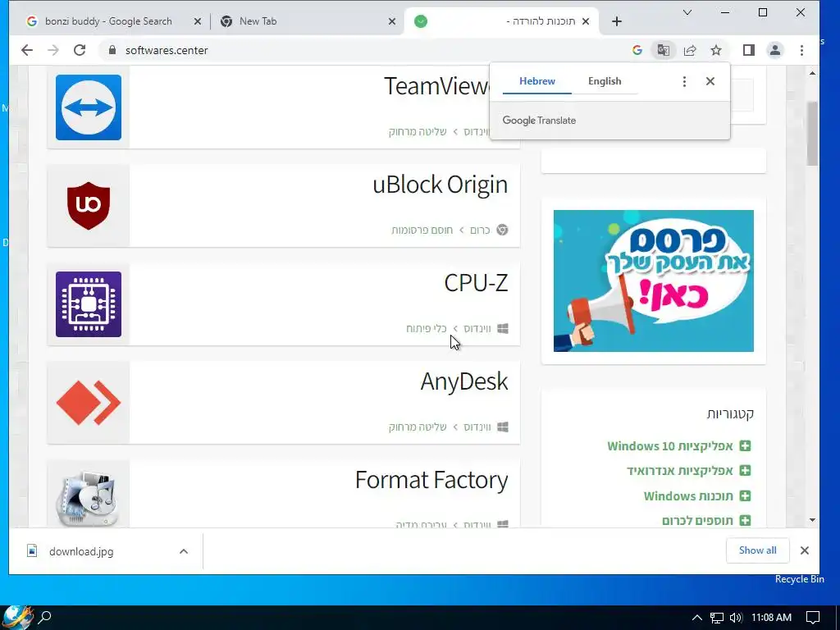This screenshot has height=630, width=840.
Task: Open the AnyDesk title link
Action: click(464, 381)
